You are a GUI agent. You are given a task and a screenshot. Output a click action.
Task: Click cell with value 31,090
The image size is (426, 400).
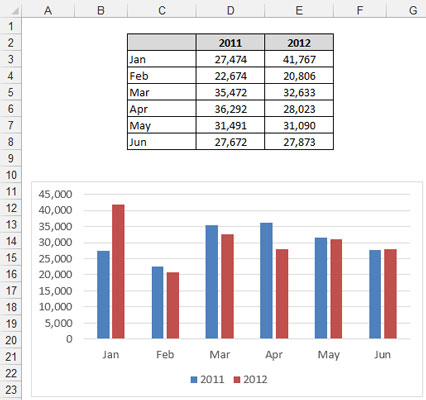299,125
